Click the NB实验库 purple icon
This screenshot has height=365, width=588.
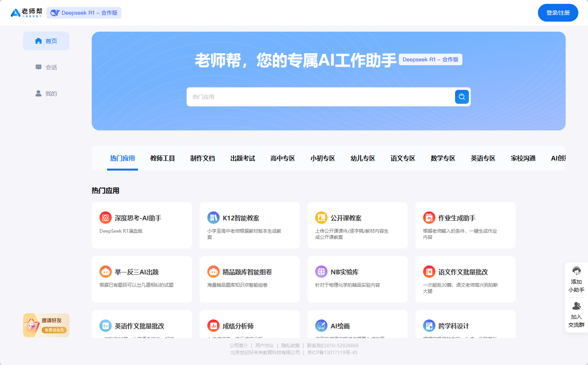[321, 272]
